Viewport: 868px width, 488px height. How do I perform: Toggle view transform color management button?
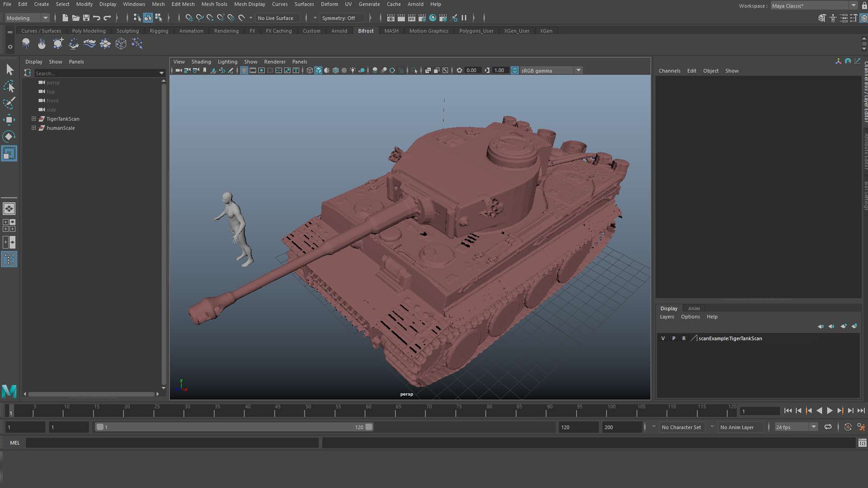point(514,70)
